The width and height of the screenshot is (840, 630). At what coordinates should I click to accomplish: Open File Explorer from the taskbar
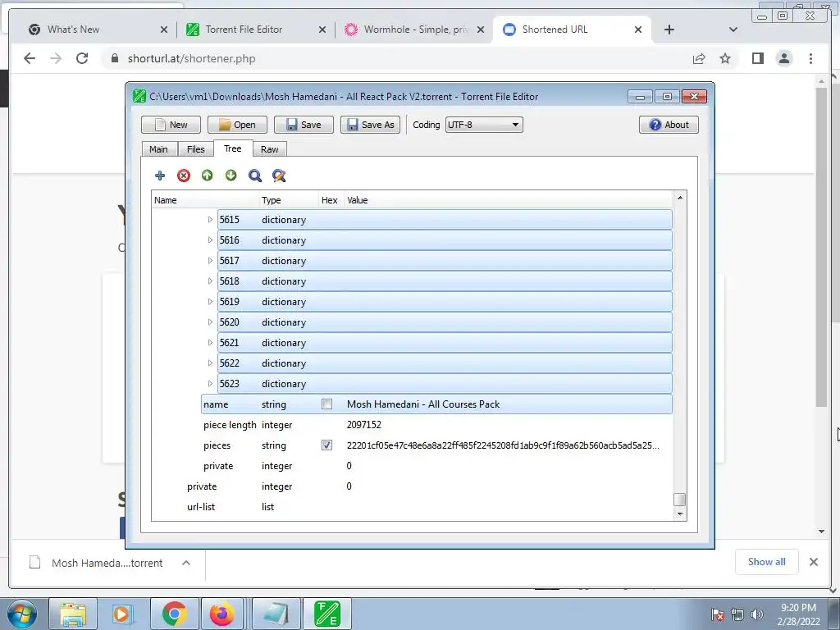coord(73,614)
